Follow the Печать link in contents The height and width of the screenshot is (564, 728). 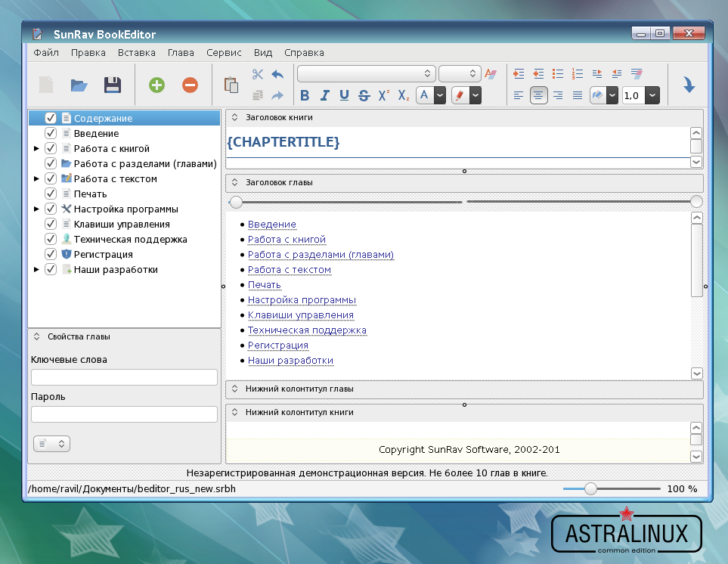264,285
